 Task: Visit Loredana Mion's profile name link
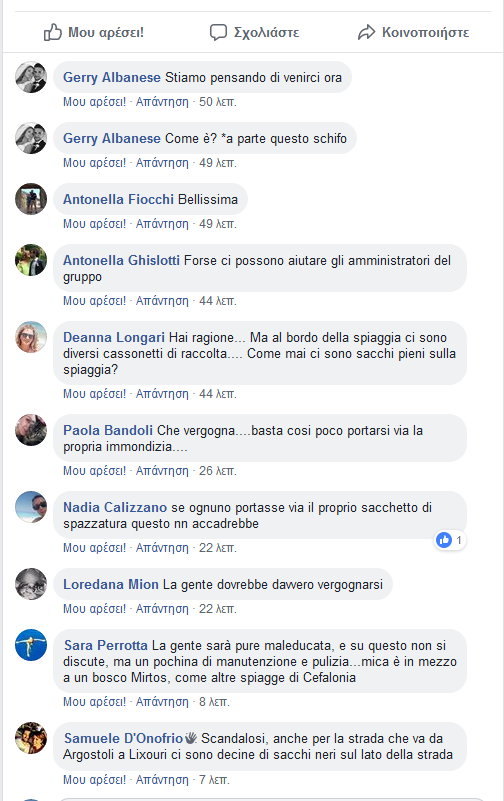point(111,584)
